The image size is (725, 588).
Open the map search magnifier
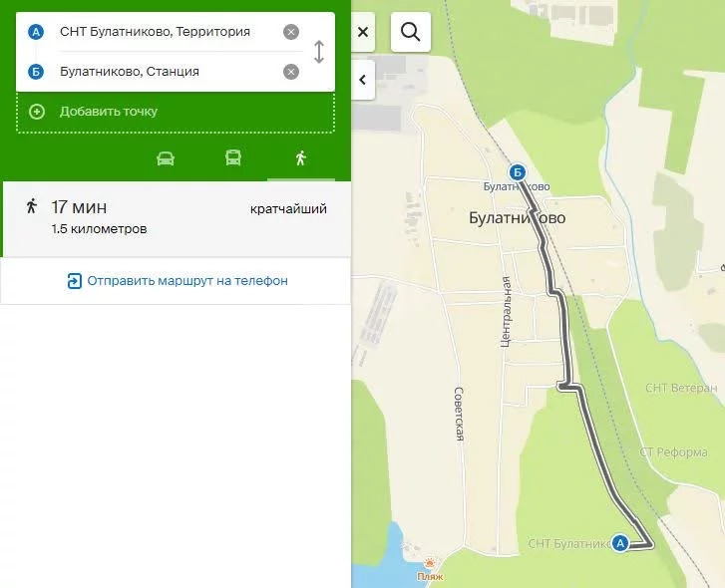[411, 32]
